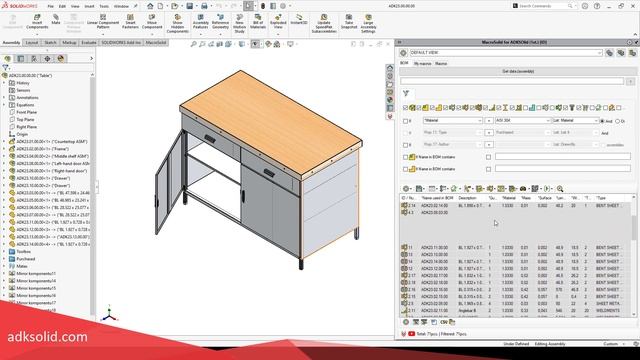
Task: Toggle the Instant3D tool
Action: 299,20
